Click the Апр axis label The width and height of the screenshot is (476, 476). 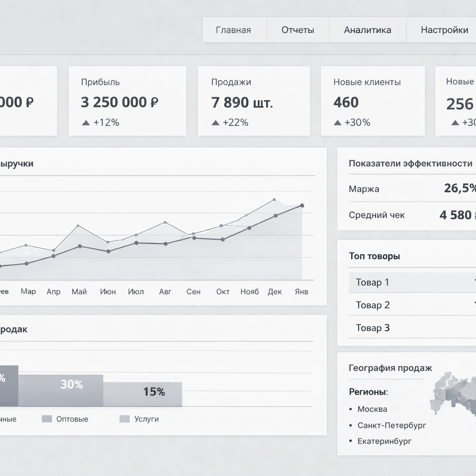53,292
